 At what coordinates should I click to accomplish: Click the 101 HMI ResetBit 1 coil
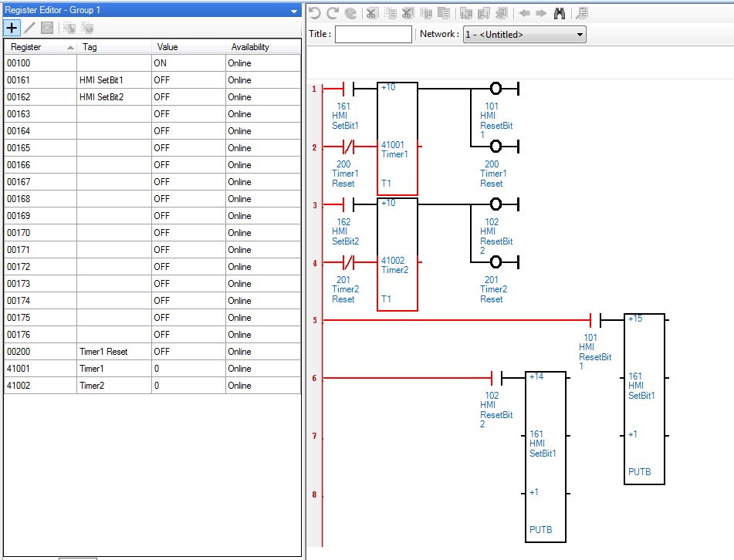pyautogui.click(x=496, y=89)
